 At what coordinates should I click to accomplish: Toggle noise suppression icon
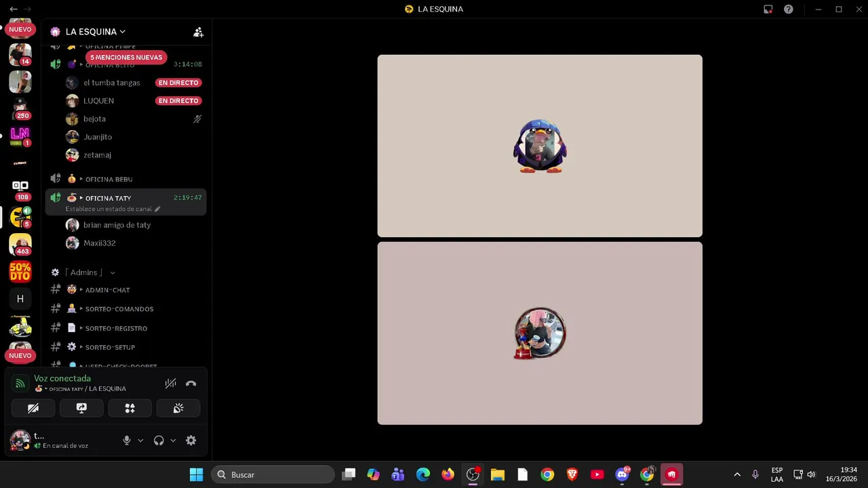(x=171, y=384)
